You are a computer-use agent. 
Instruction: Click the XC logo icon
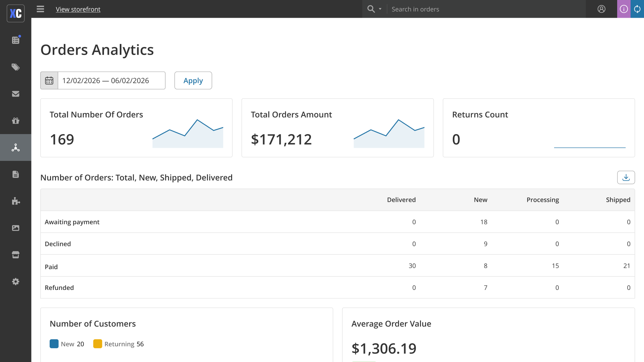tap(16, 13)
